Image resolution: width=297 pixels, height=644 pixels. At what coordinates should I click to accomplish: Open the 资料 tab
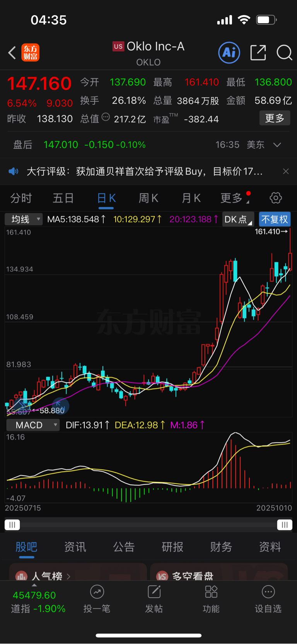270,547
